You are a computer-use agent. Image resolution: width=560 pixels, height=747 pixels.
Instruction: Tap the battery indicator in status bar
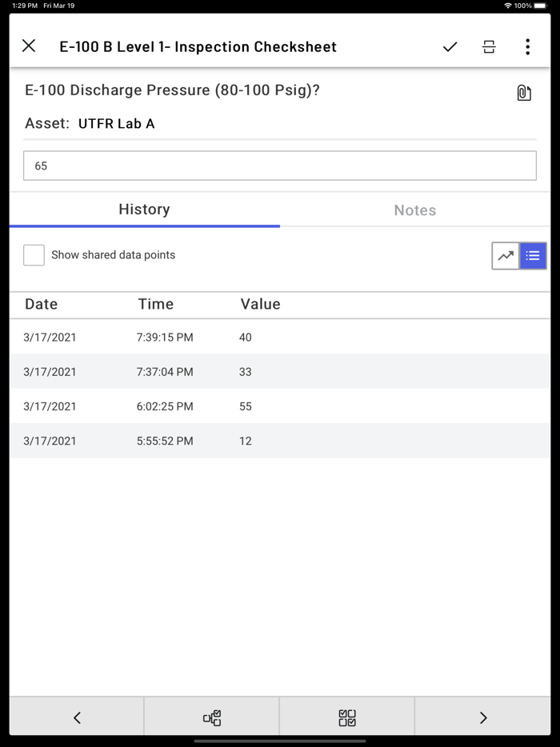[541, 6]
